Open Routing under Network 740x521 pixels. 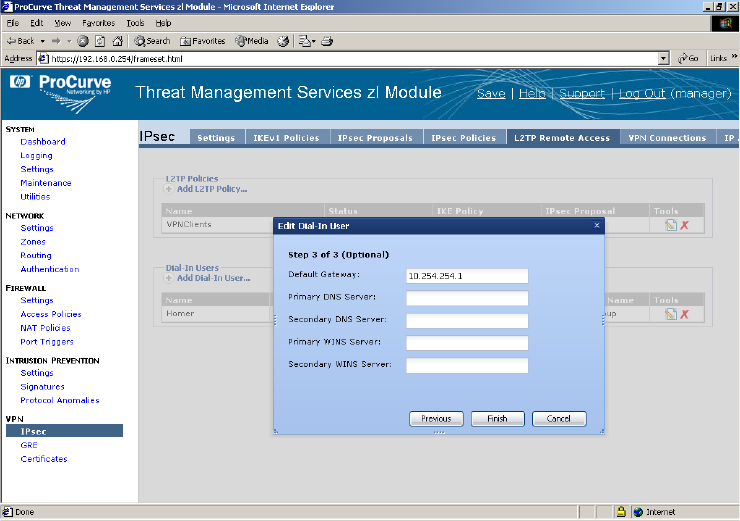[x=36, y=255]
